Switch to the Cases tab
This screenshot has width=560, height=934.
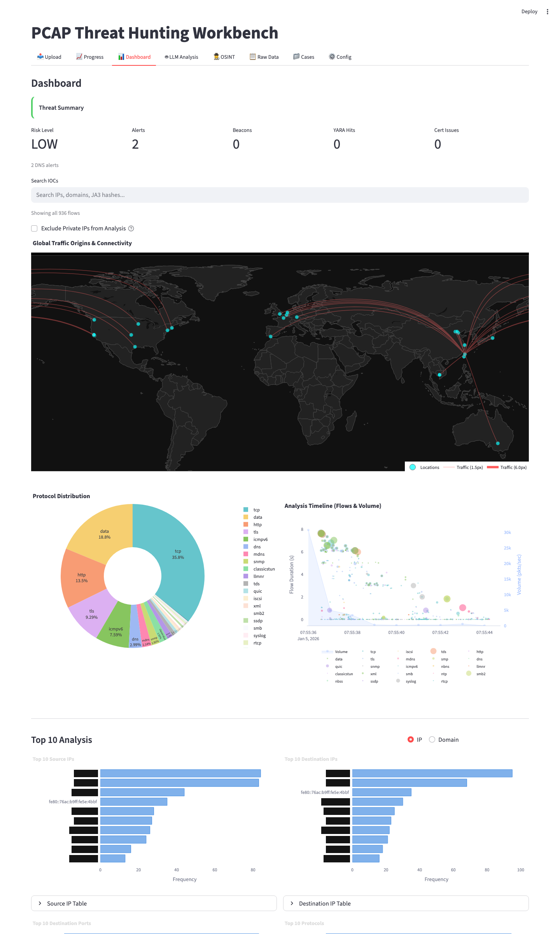point(304,57)
